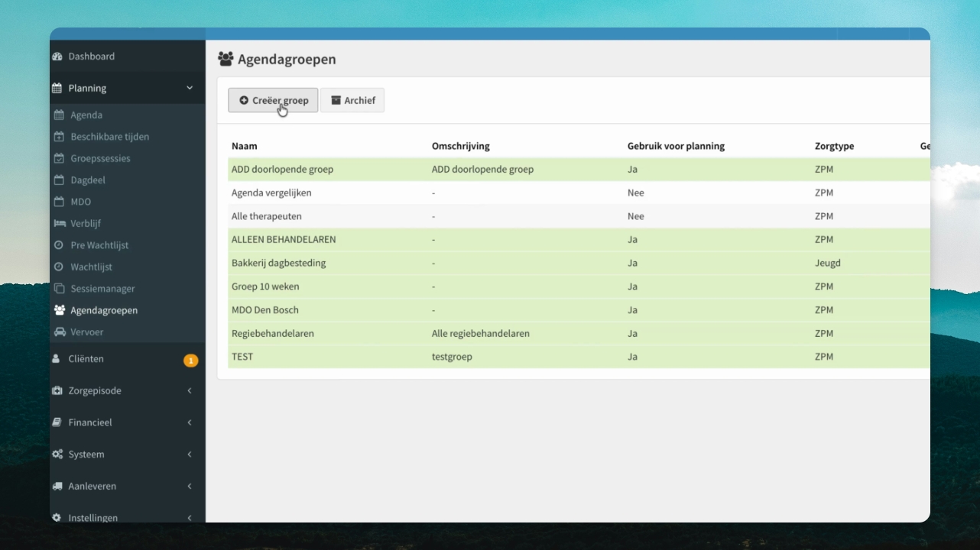
Task: Click the Dashboard gauge icon
Action: [57, 57]
